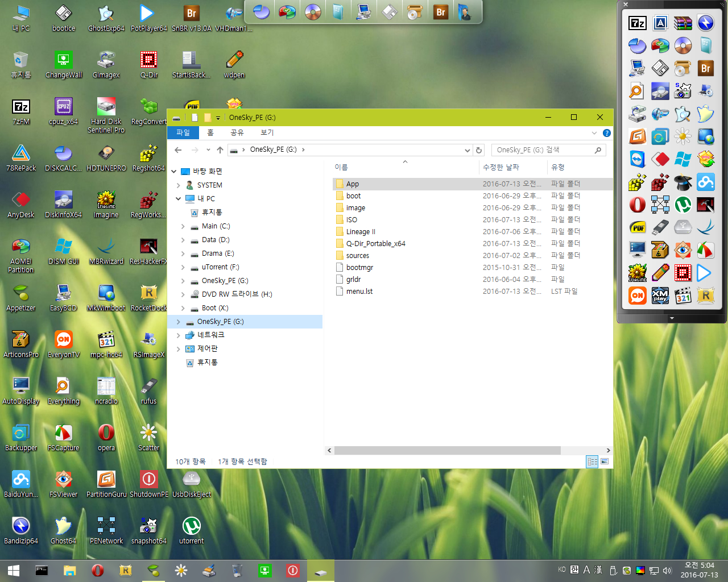Expand Main (C:) drive node
Image resolution: width=728 pixels, height=582 pixels.
(x=183, y=226)
